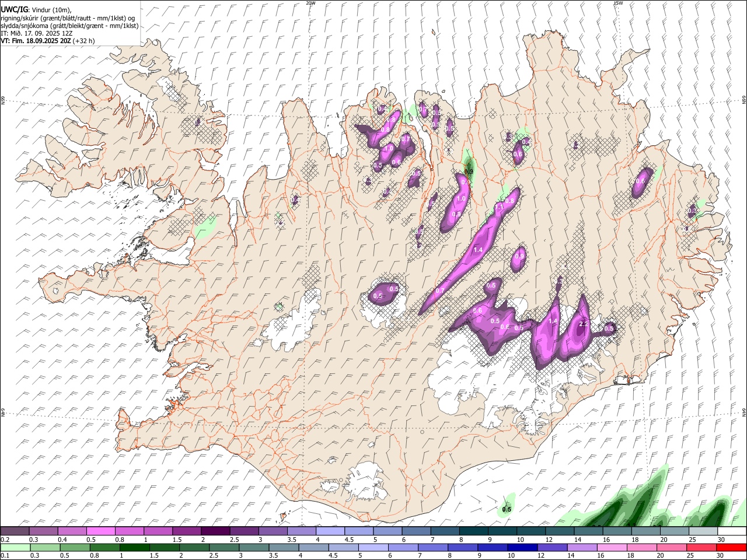Select the mauve 0.2–0.3 swatch, upper legend
This screenshot has height=560, width=747.
click(x=15, y=531)
